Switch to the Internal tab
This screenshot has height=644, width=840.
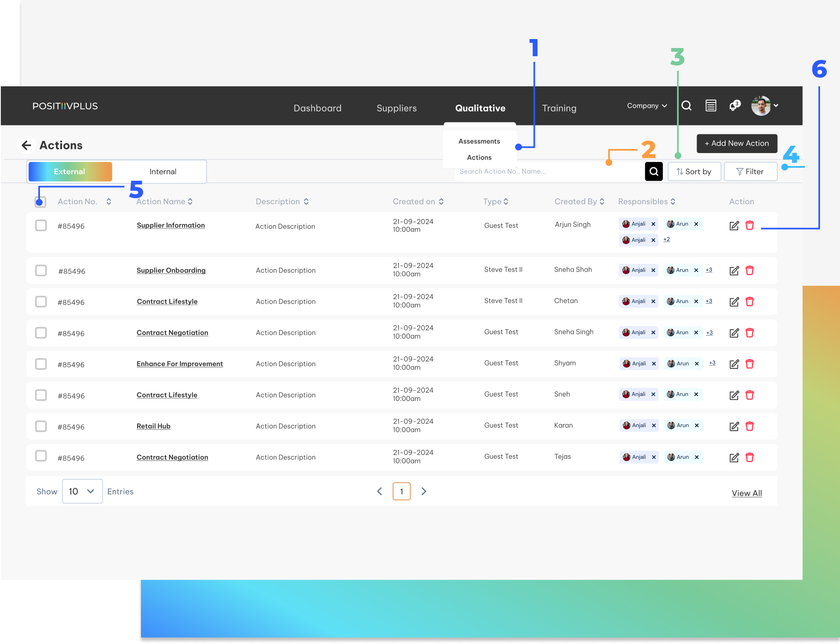(163, 171)
